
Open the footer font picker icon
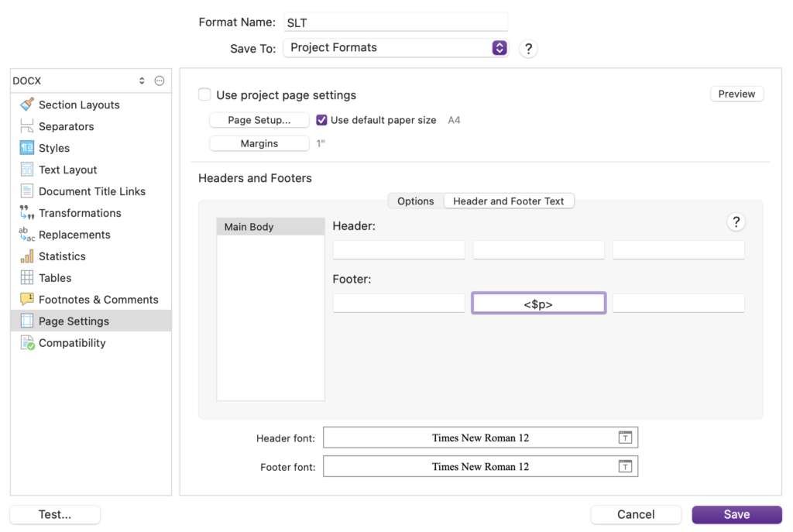[x=625, y=466]
